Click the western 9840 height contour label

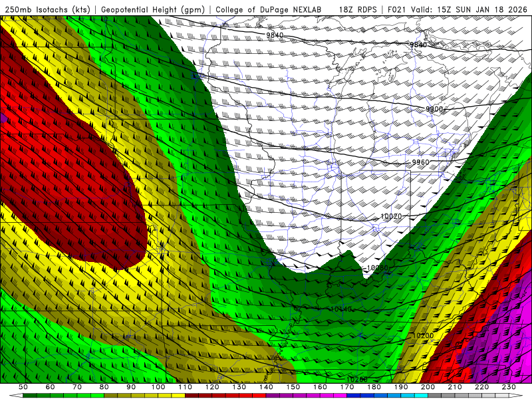(x=275, y=35)
